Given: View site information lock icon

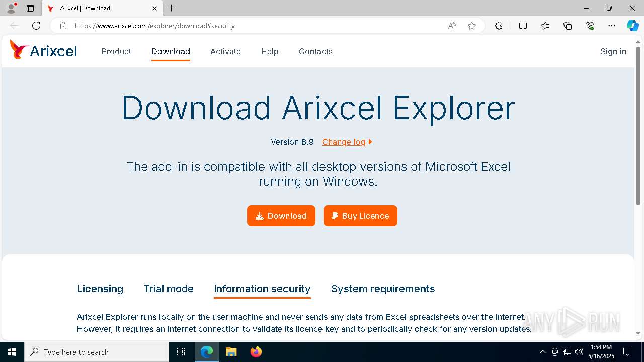Looking at the screenshot, I should click(63, 26).
